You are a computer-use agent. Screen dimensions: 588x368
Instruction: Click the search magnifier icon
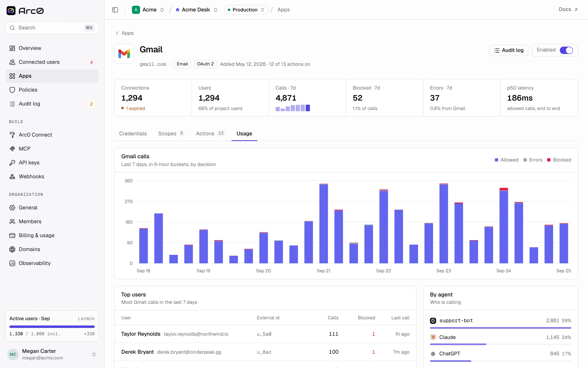pyautogui.click(x=12, y=28)
